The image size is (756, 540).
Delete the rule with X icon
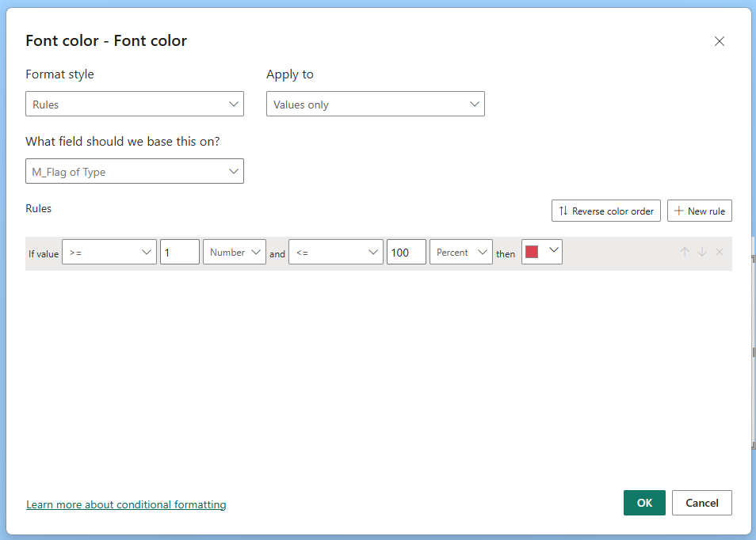(x=720, y=252)
